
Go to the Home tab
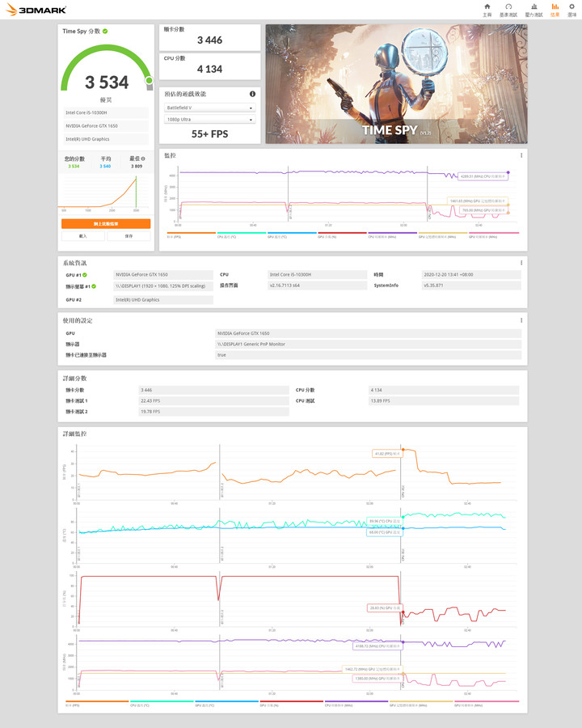pos(487,10)
